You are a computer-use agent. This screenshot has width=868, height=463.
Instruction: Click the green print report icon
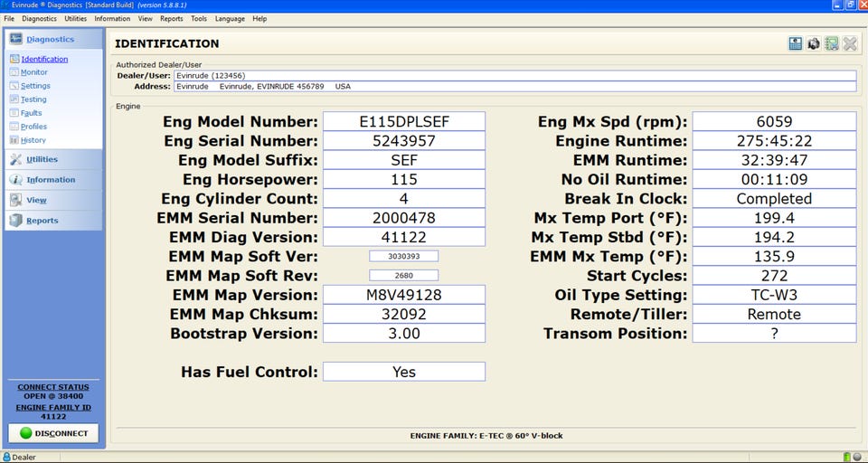pos(832,43)
